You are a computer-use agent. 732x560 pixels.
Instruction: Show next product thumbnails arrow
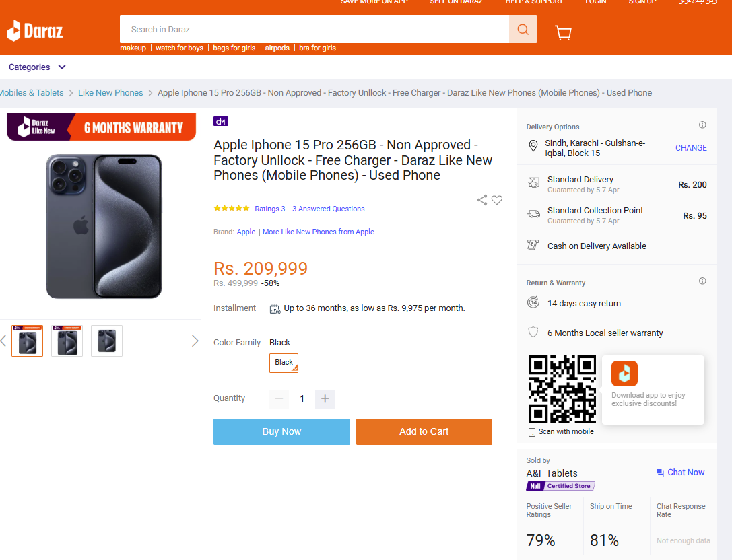point(195,341)
